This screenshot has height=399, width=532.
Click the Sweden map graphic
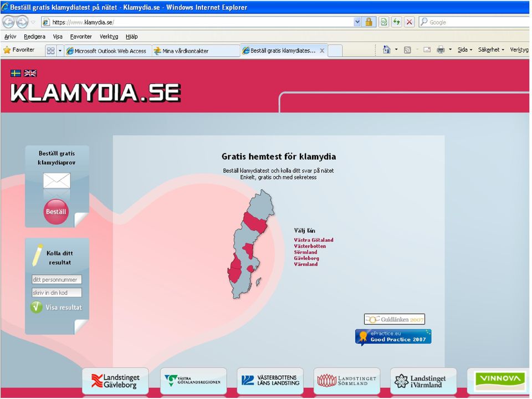click(x=250, y=244)
